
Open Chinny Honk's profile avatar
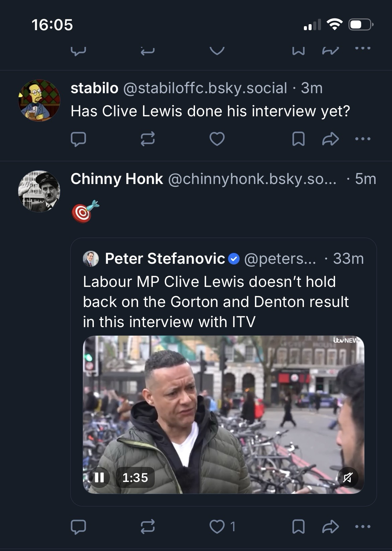[39, 191]
